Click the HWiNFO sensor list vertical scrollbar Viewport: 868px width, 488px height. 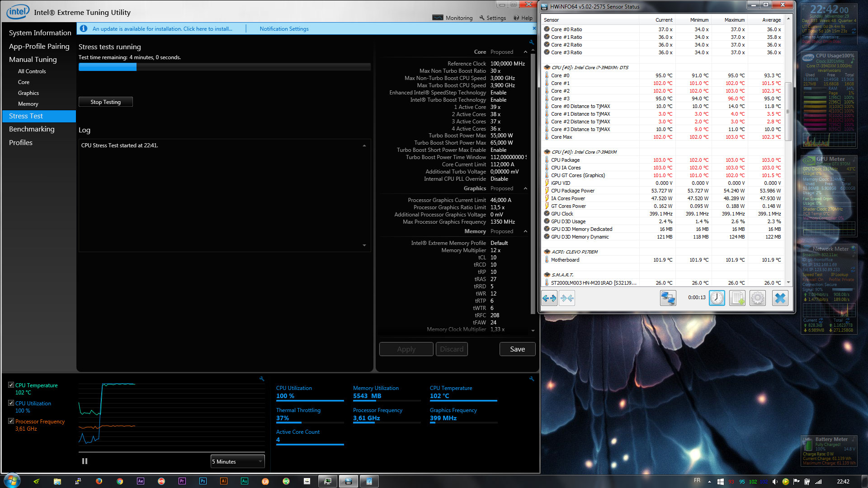[788, 111]
